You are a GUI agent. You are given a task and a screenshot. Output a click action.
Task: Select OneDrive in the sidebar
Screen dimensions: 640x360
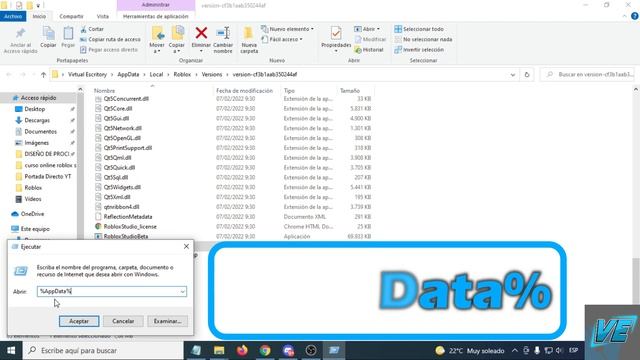click(x=32, y=214)
